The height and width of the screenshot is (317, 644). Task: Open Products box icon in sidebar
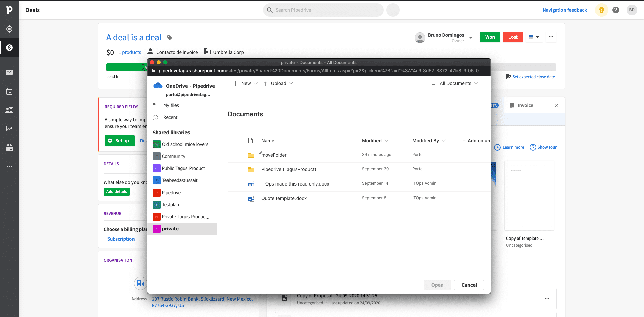(9, 148)
